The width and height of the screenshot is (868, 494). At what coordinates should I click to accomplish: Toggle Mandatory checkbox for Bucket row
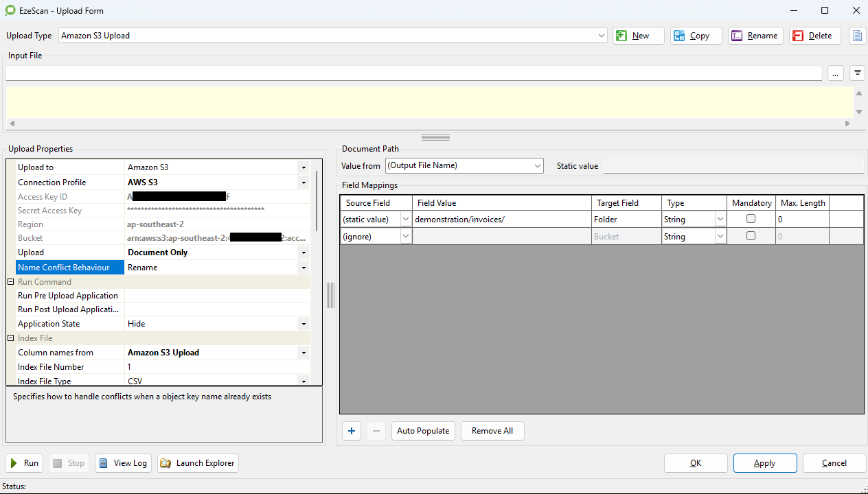[x=751, y=236]
